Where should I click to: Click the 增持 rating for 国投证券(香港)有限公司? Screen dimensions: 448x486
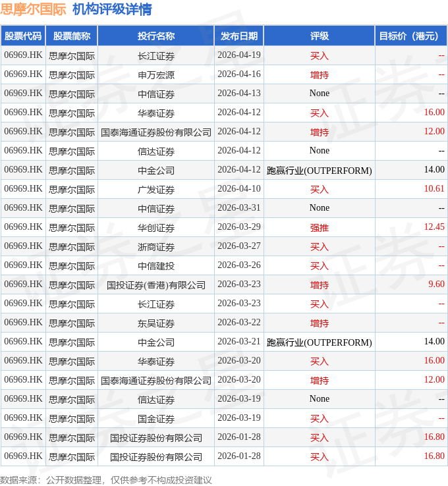coord(320,285)
